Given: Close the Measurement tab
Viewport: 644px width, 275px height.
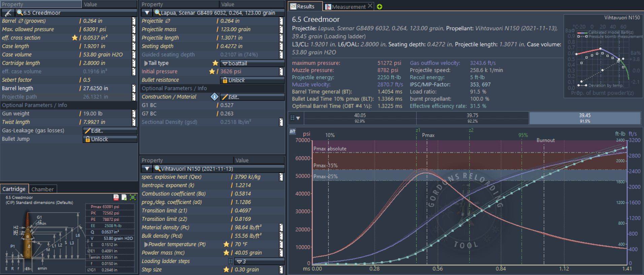Looking at the screenshot, I should point(370,6).
